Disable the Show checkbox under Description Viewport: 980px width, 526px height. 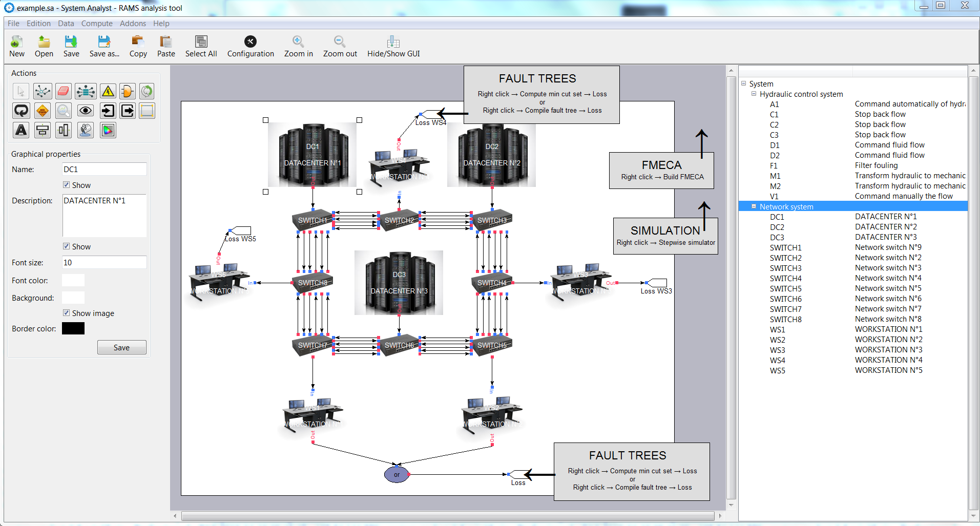coord(67,246)
